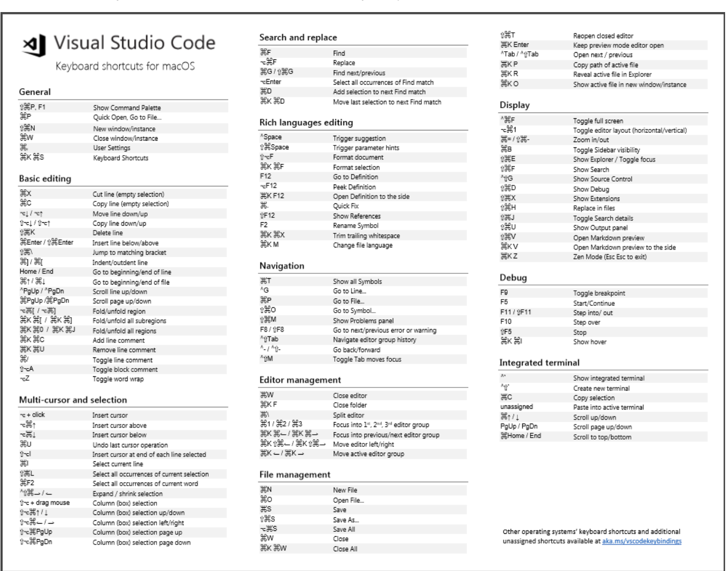The width and height of the screenshot is (728, 571).
Task: Click 'Select all occurrences of Find match'
Action: [x=383, y=83]
